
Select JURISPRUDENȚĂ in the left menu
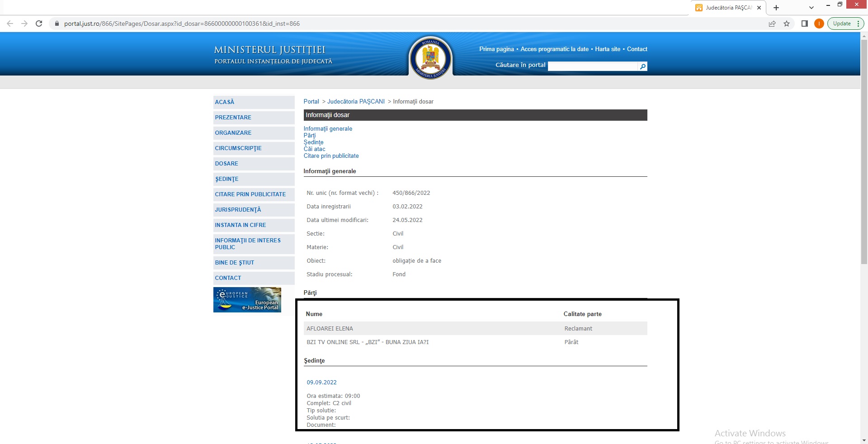tap(238, 210)
